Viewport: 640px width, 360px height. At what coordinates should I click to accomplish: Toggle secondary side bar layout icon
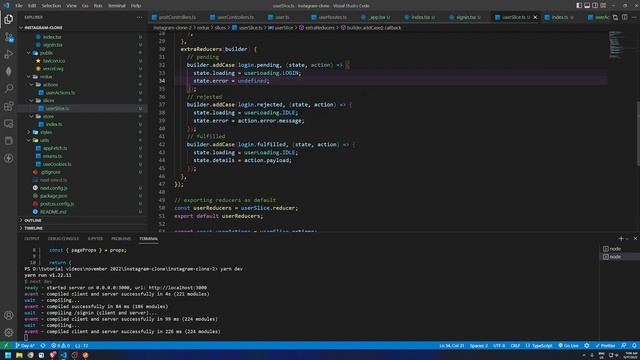[595, 5]
